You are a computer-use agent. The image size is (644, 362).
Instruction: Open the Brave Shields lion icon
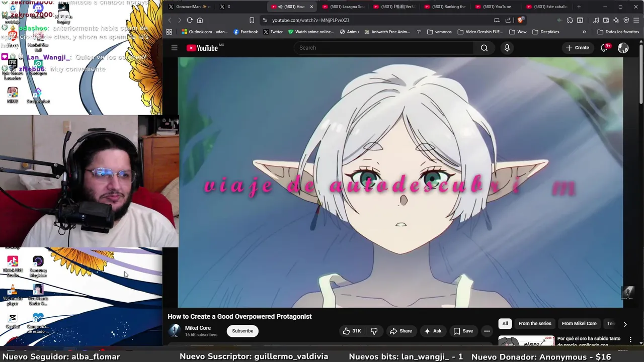coord(520,20)
